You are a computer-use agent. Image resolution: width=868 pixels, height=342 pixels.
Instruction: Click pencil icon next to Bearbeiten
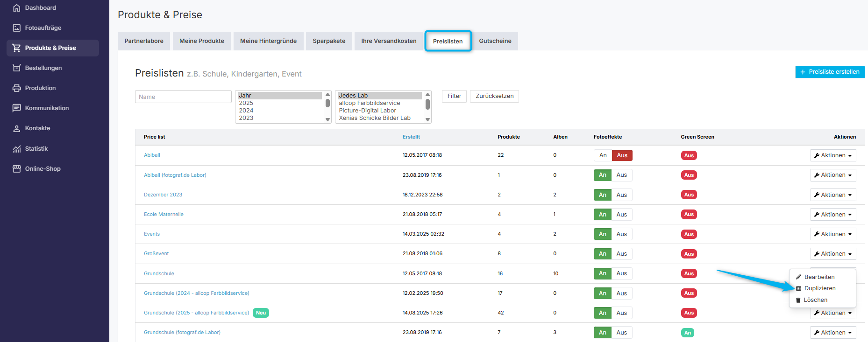click(798, 277)
